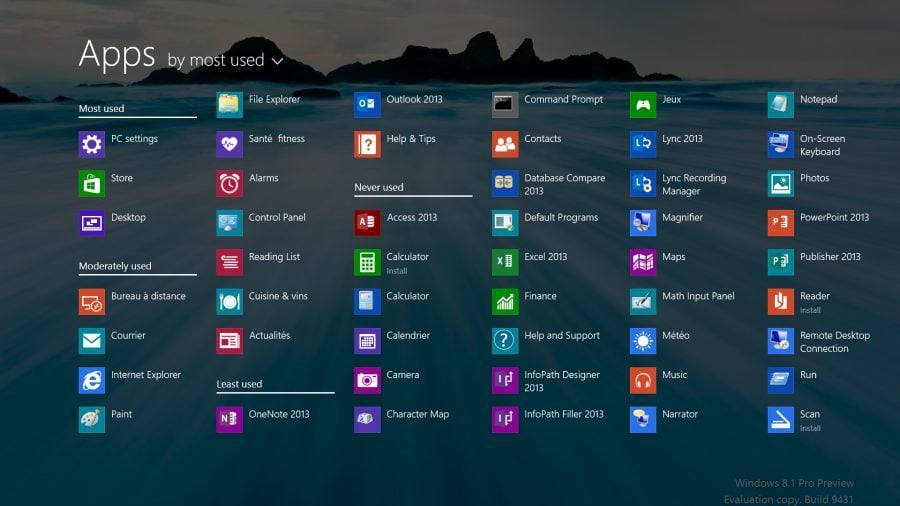Click the 'Lync 2013' label
The width and height of the screenshot is (900, 506).
[x=682, y=139]
